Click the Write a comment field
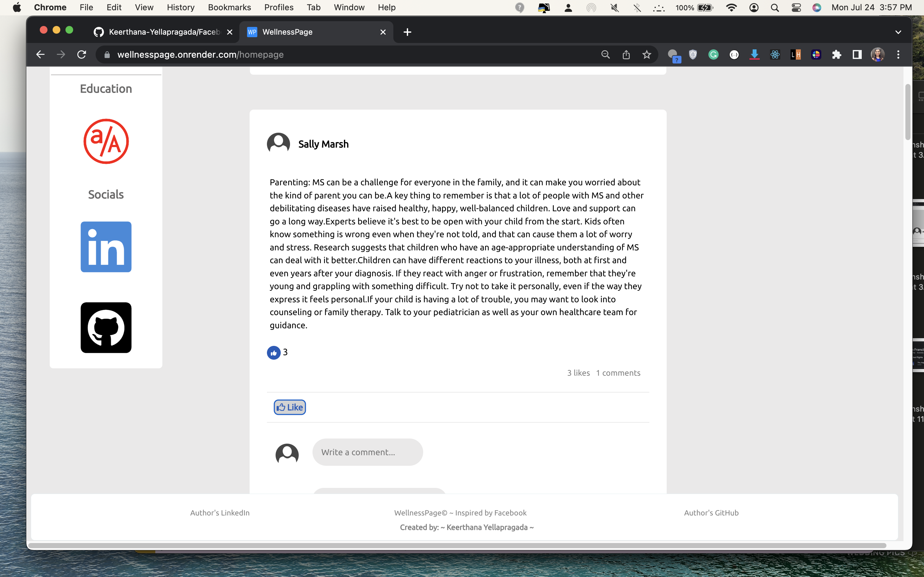 pyautogui.click(x=367, y=452)
